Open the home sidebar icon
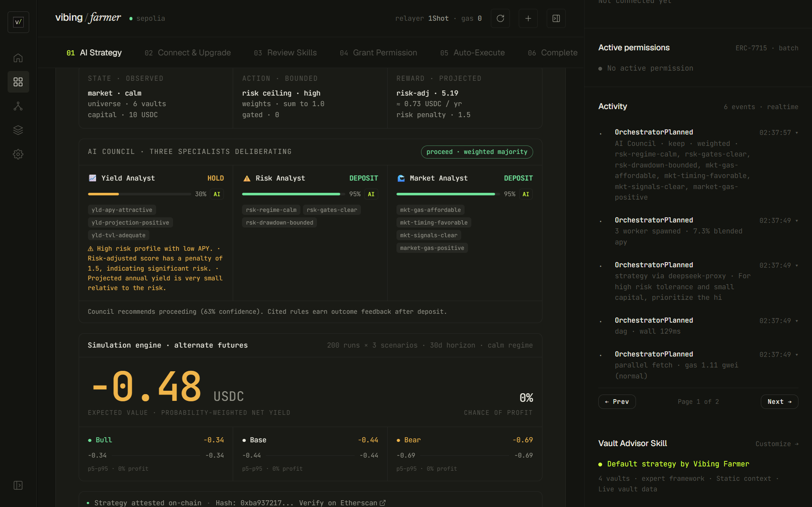This screenshot has width=812, height=507. 18,58
